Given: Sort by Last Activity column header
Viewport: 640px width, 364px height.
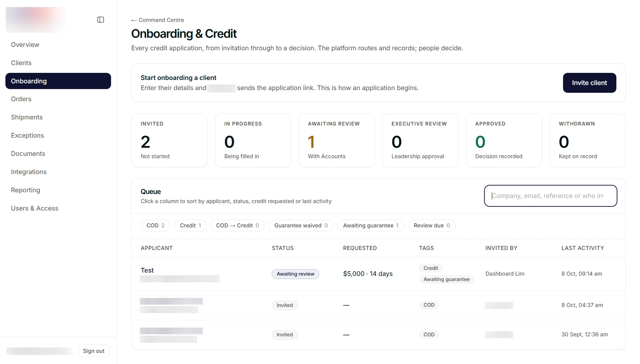Looking at the screenshot, I should (x=583, y=248).
